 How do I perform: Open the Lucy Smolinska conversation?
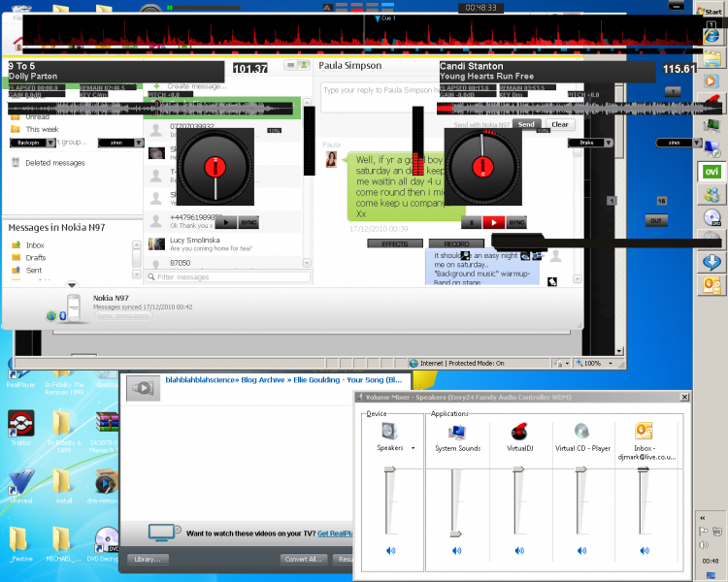coord(223,244)
